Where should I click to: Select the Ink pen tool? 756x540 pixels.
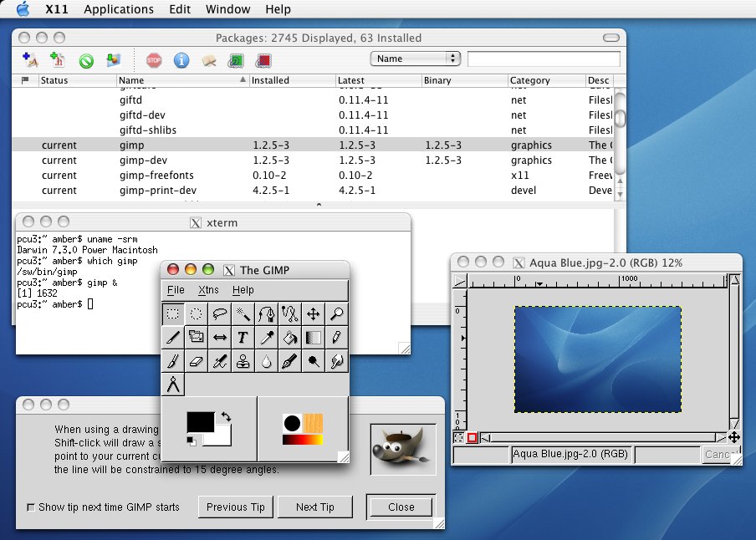[289, 360]
